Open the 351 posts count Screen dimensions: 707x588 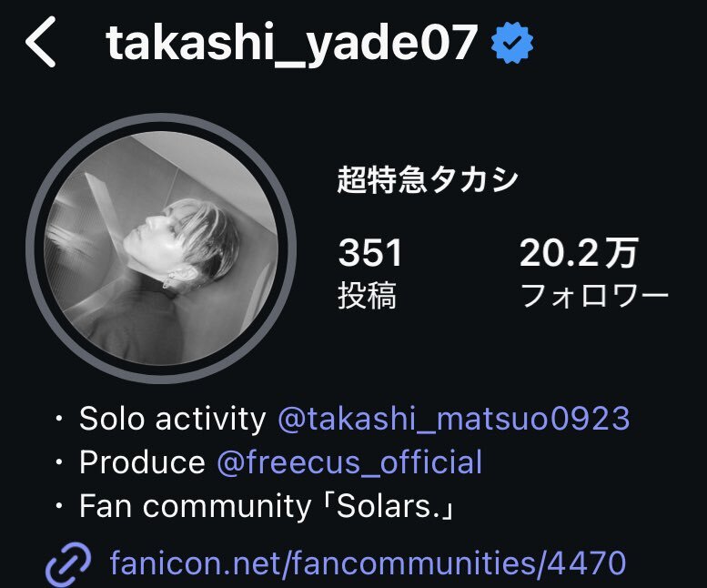370,252
